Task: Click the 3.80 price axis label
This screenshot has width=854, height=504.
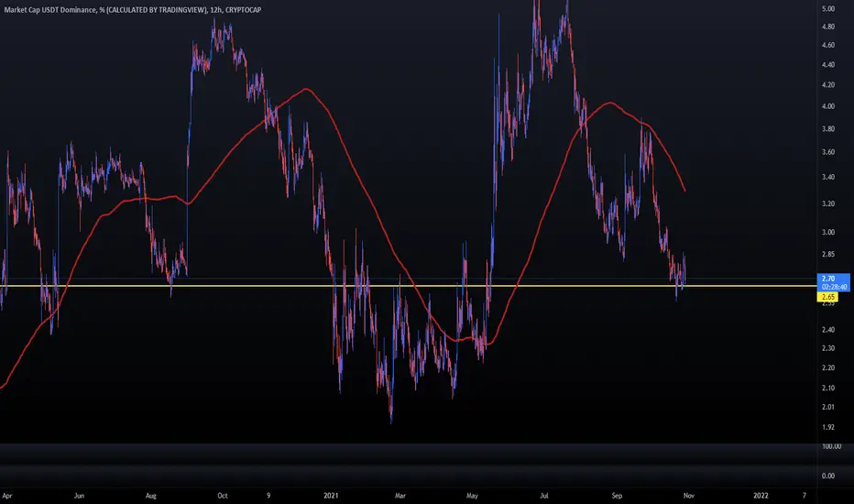Action: (827, 129)
